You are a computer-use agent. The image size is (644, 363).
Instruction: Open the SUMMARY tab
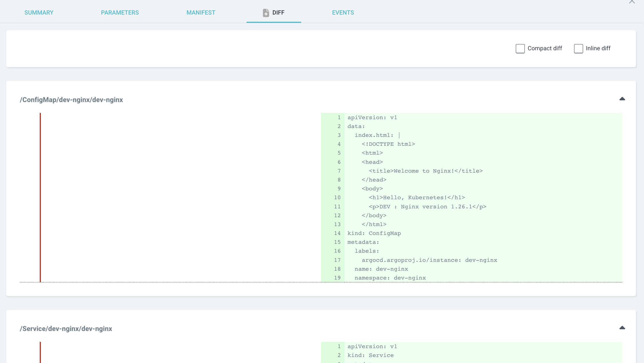(39, 13)
